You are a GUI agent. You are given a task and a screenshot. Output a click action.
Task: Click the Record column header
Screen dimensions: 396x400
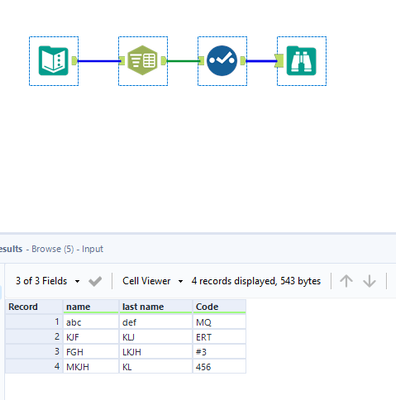pyautogui.click(x=34, y=307)
